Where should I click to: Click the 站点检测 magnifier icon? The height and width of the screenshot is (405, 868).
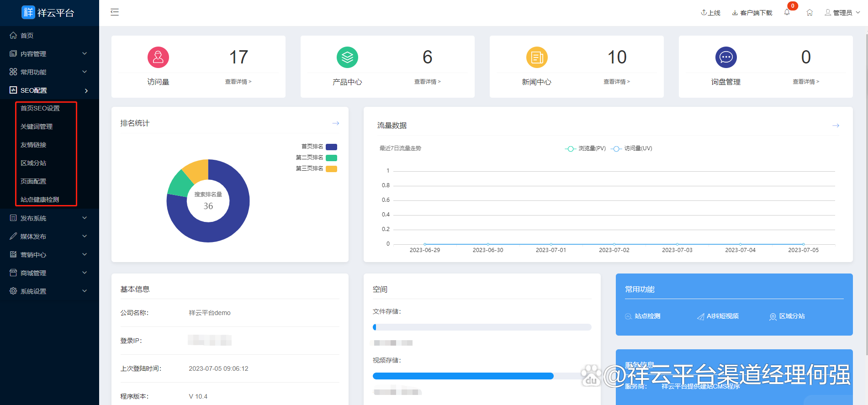pyautogui.click(x=629, y=316)
